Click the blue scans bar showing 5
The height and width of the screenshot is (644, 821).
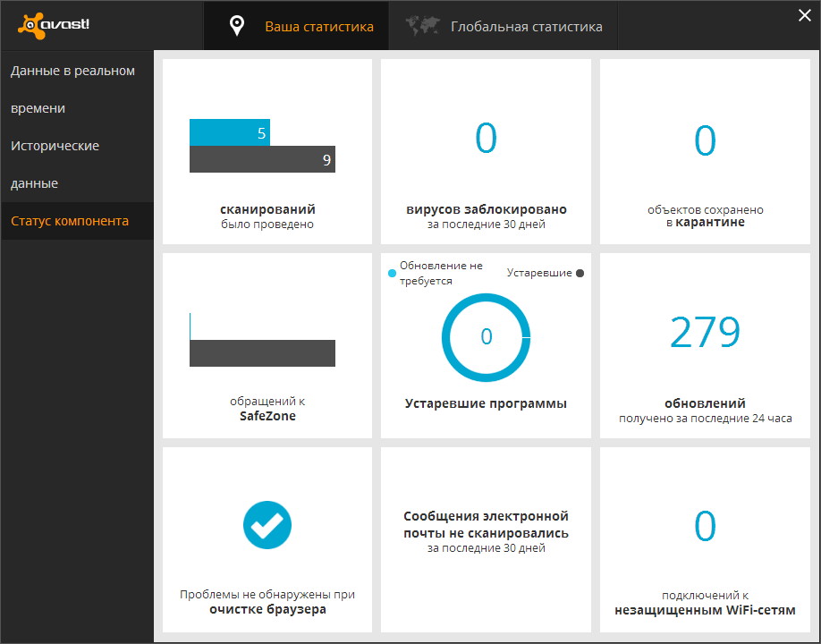[229, 132]
